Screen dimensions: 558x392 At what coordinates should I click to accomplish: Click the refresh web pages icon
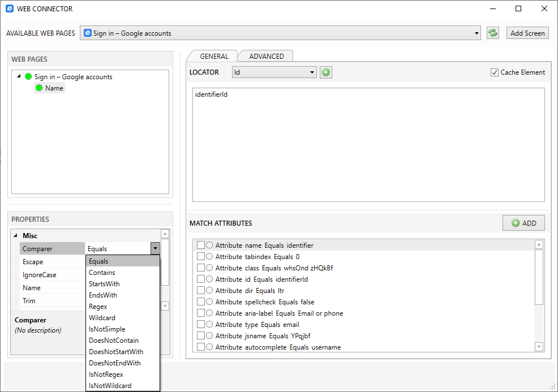492,32
